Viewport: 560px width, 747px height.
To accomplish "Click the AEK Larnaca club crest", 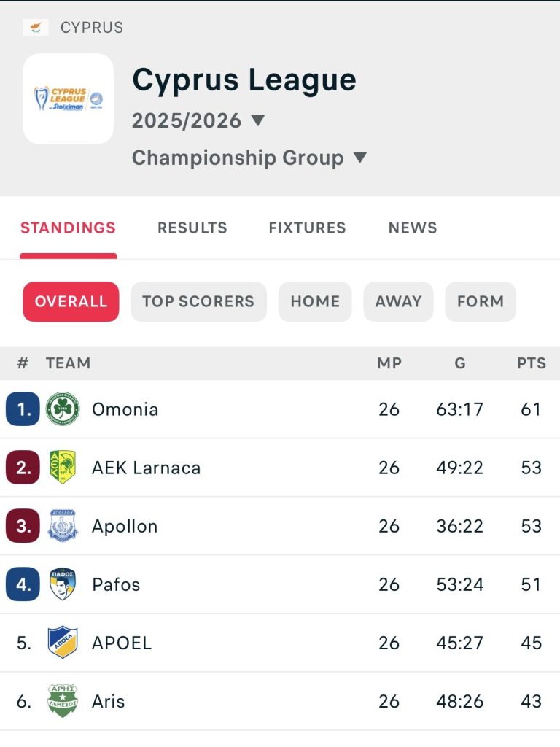I will coord(63,468).
